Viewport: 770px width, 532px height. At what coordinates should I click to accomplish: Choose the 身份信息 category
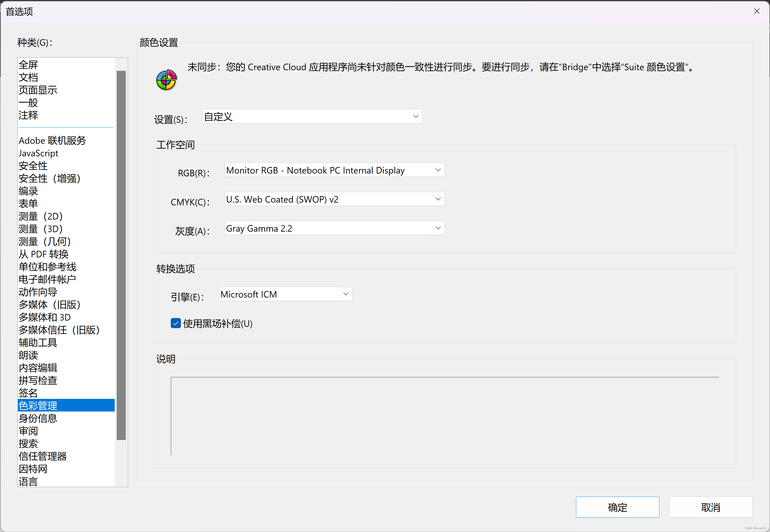[x=38, y=418]
